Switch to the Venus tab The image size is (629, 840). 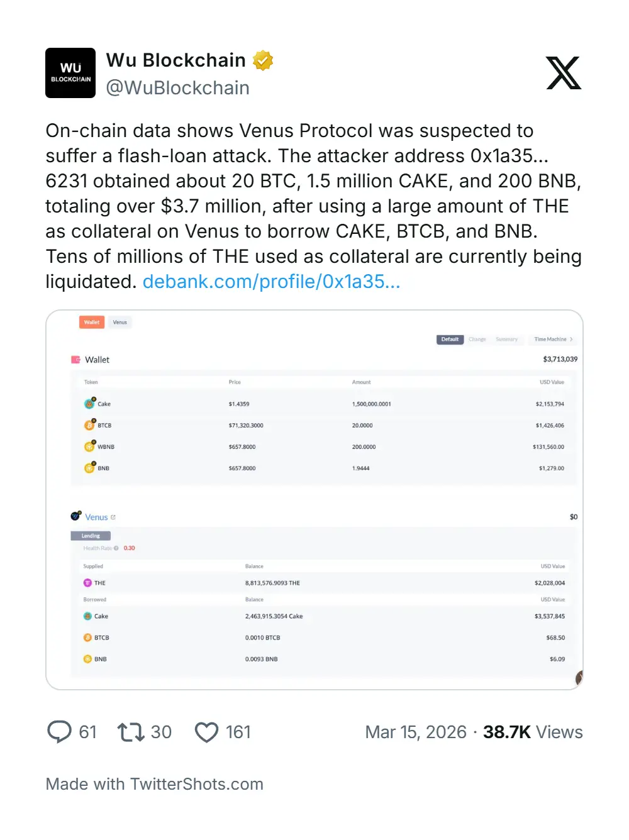tap(120, 322)
